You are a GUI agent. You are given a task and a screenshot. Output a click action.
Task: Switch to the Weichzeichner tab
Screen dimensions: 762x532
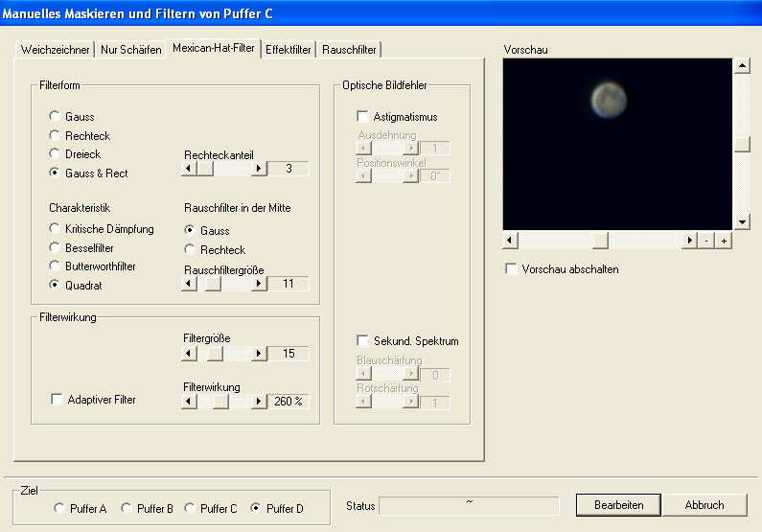tap(56, 50)
